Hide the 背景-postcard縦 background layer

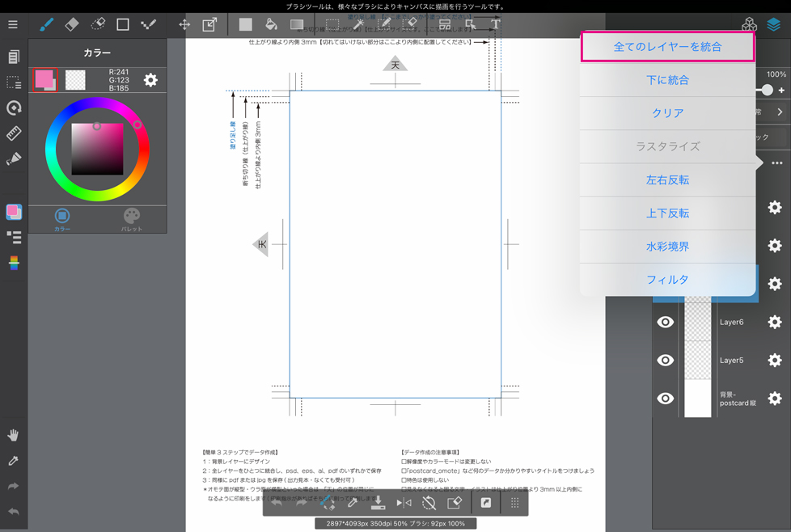pyautogui.click(x=665, y=398)
